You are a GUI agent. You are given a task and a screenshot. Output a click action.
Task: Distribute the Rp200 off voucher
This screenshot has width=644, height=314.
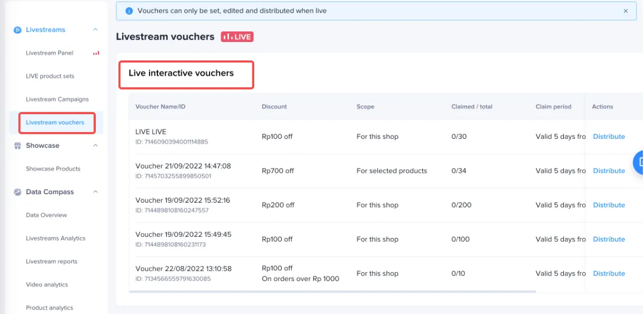pyautogui.click(x=609, y=205)
